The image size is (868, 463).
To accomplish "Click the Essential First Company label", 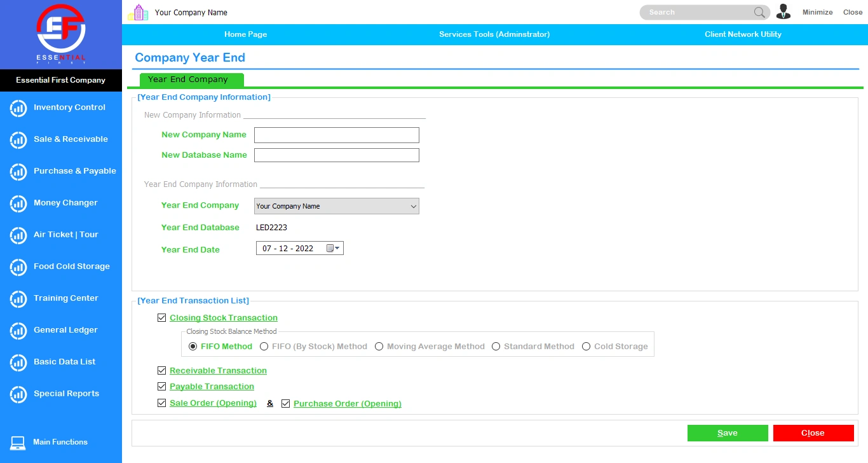I will point(61,80).
